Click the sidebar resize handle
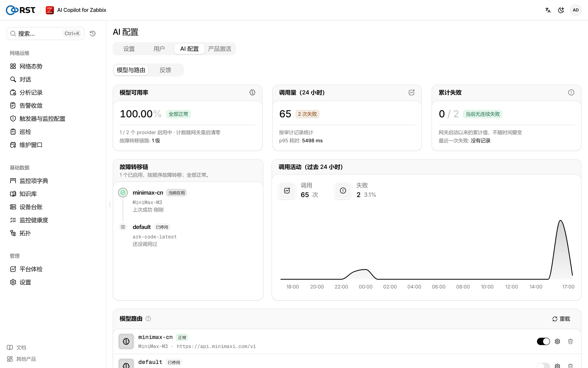Screen dimensions: 588x368 coord(110,204)
